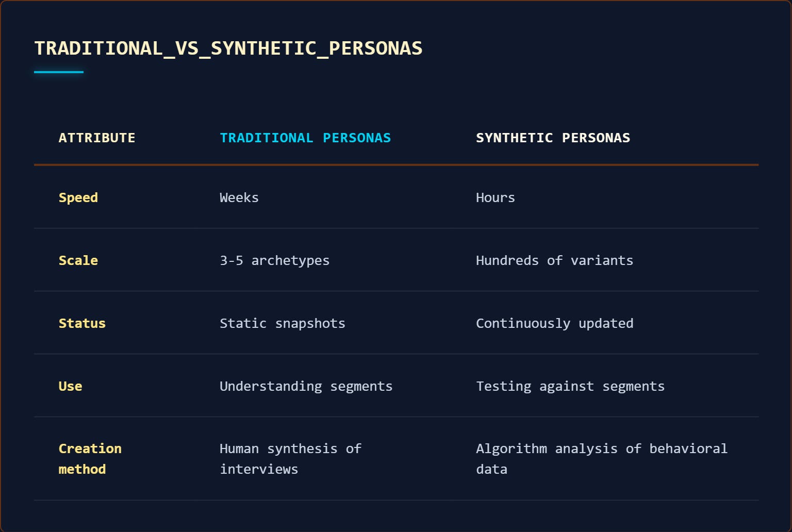Select the ATTRIBUTE column header
This screenshot has width=792, height=532.
(x=97, y=138)
